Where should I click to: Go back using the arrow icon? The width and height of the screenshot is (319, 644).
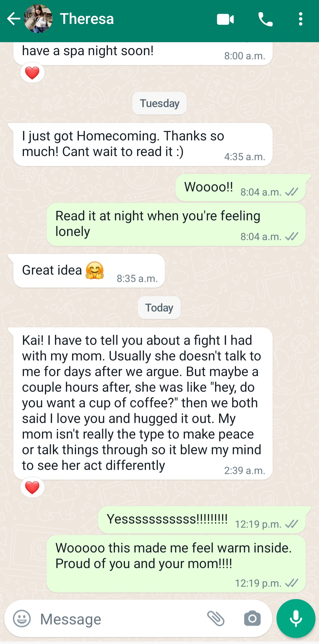[x=14, y=19]
